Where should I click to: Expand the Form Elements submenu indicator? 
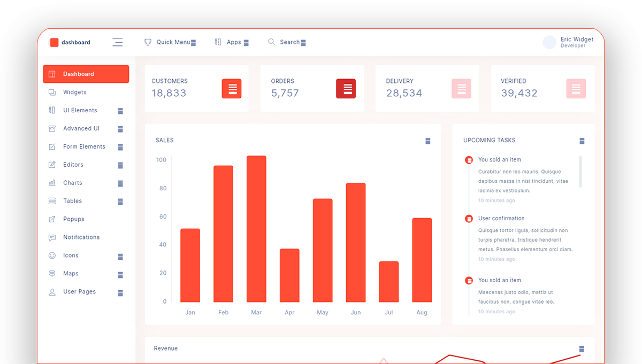coord(120,148)
